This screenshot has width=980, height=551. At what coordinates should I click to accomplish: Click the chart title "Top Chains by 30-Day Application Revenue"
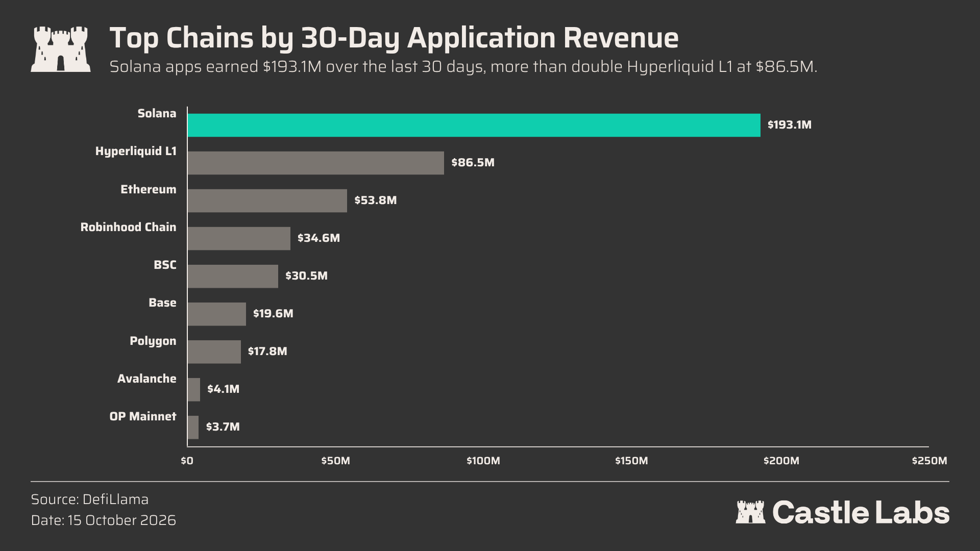(394, 38)
